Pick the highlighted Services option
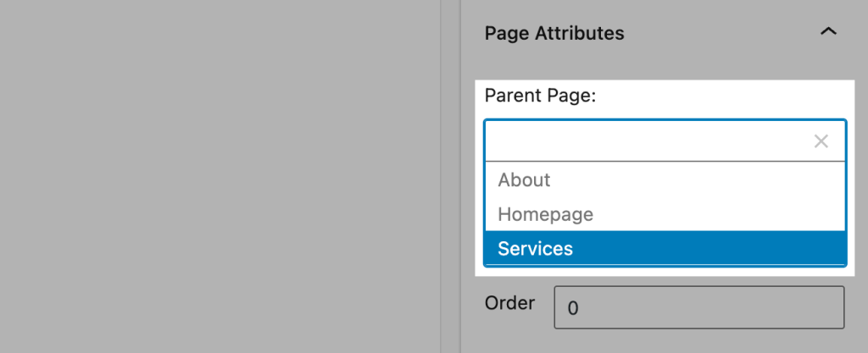The width and height of the screenshot is (868, 353). [x=535, y=249]
